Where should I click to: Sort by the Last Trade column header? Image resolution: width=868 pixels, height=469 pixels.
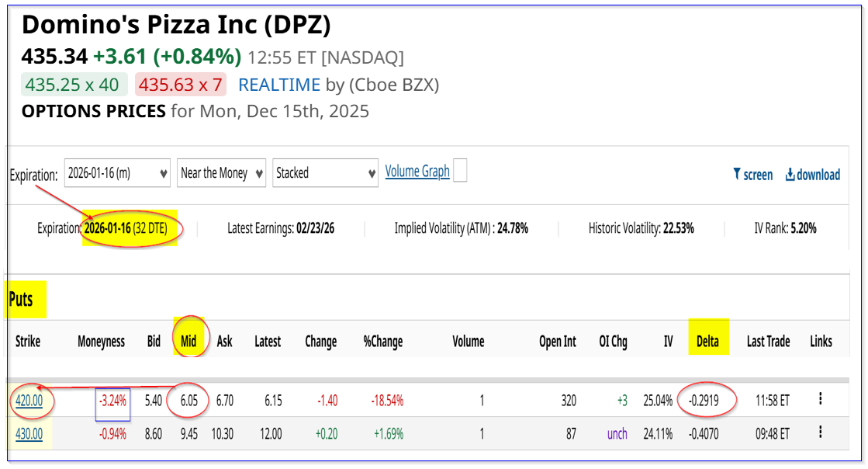point(768,341)
